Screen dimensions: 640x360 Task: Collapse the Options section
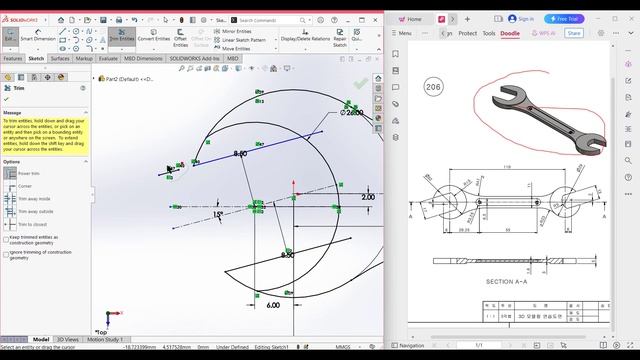coord(86,162)
